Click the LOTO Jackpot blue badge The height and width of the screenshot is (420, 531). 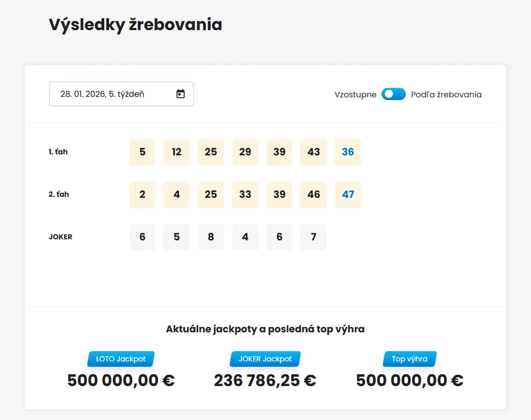click(x=120, y=359)
